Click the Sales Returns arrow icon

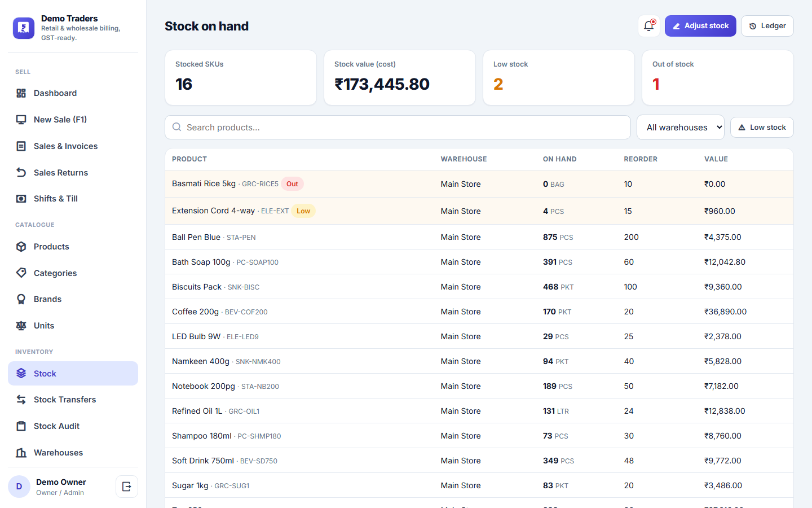click(21, 173)
